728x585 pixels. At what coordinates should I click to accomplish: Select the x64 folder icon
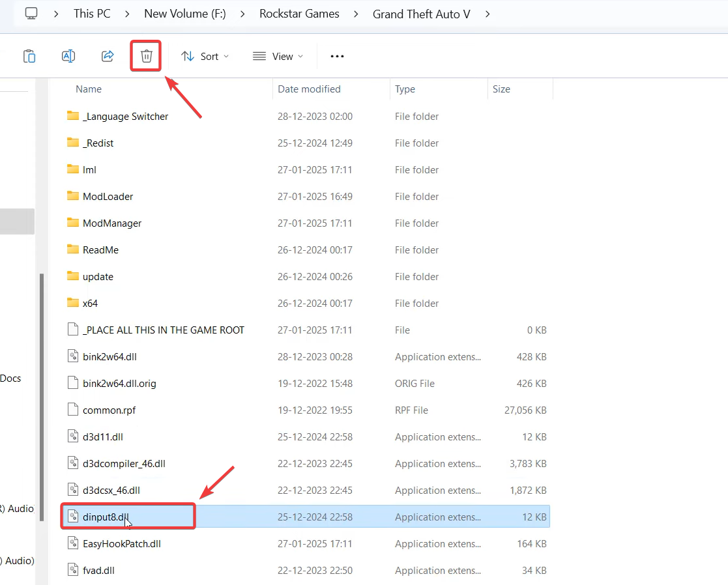coord(73,302)
